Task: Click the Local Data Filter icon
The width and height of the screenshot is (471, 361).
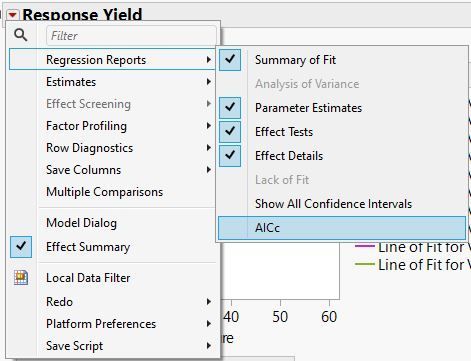Action: (21, 278)
